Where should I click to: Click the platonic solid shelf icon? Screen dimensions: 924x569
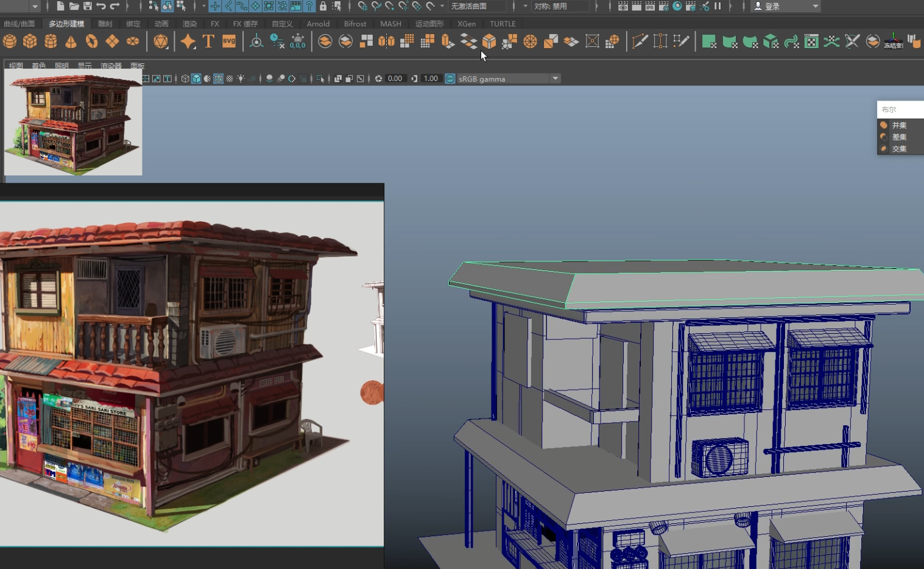click(x=161, y=41)
